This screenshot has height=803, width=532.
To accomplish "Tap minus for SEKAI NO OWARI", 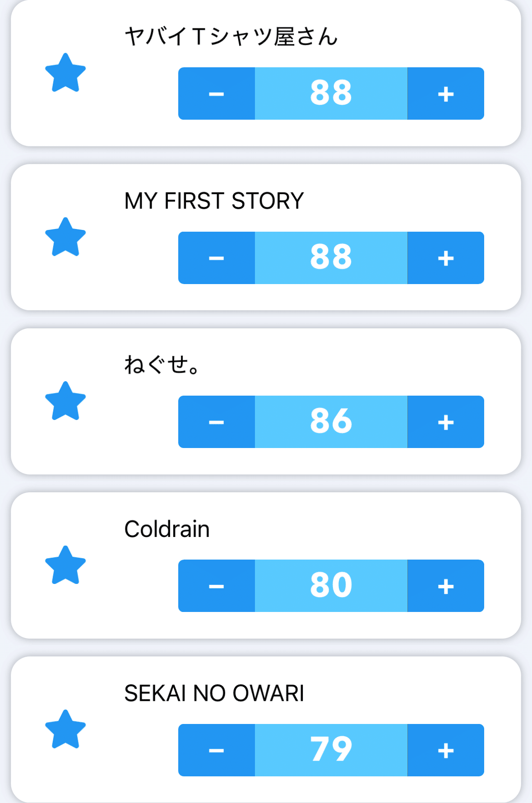I will (217, 750).
